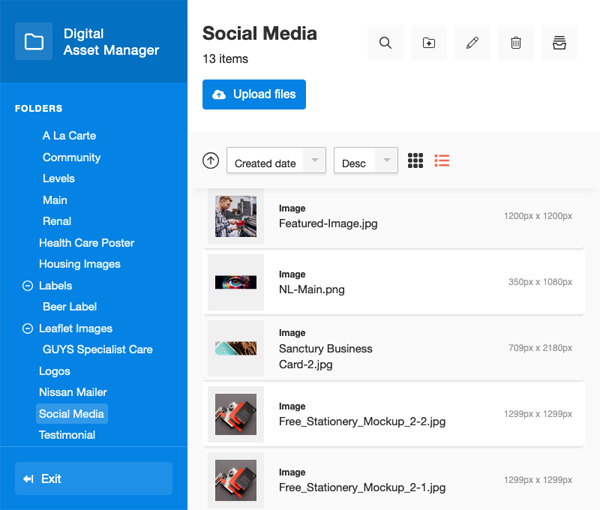Click the Upload files button

254,94
